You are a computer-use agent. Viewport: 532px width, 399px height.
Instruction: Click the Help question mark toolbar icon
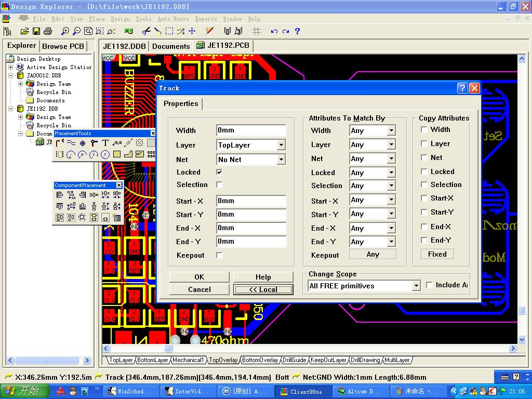point(297,32)
